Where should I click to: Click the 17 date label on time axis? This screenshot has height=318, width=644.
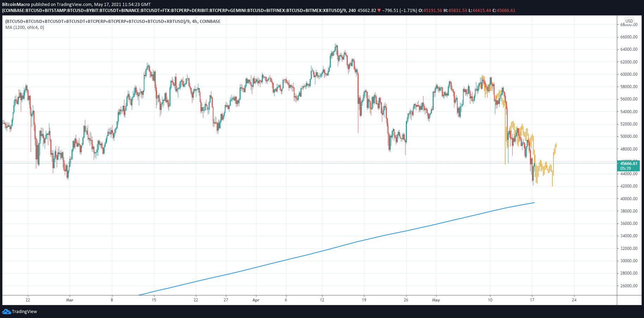click(x=532, y=300)
